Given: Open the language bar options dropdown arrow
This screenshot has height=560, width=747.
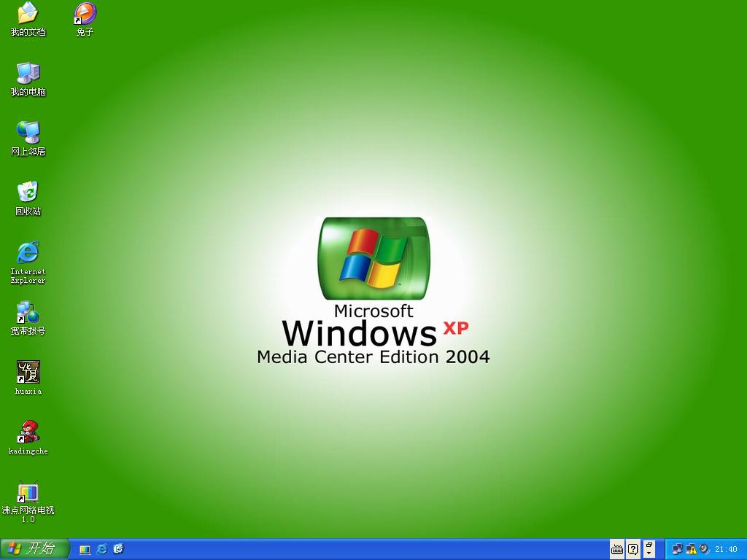Looking at the screenshot, I should click(649, 553).
